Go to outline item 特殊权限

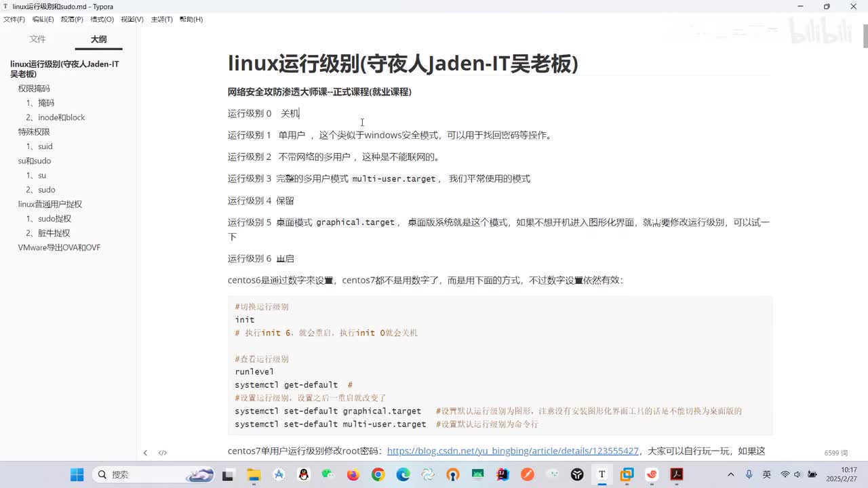pos(34,132)
